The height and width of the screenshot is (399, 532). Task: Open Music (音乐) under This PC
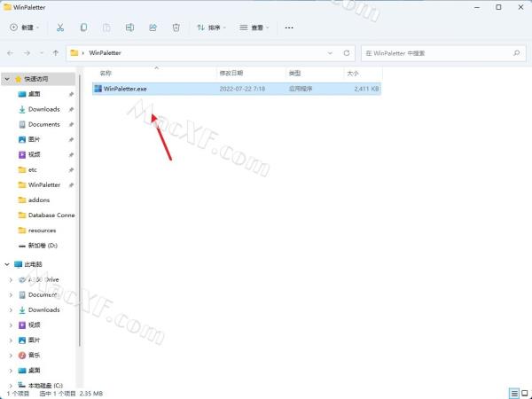click(34, 356)
